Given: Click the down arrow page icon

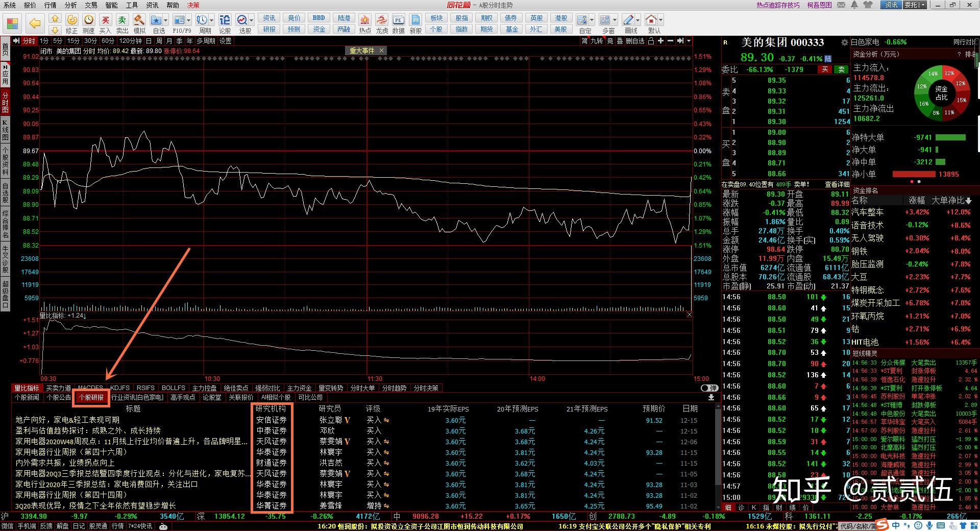Looking at the screenshot, I should [x=55, y=30].
